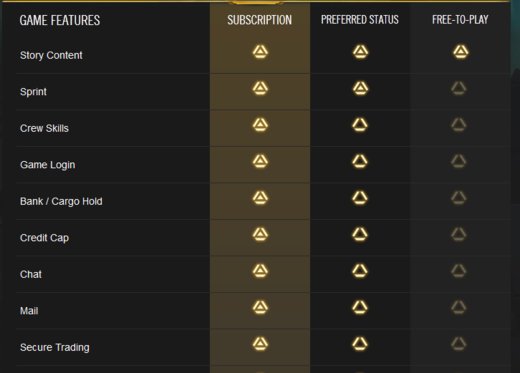The image size is (520, 373).
Task: Click the Subscription icon for Story Content
Action: [260, 52]
